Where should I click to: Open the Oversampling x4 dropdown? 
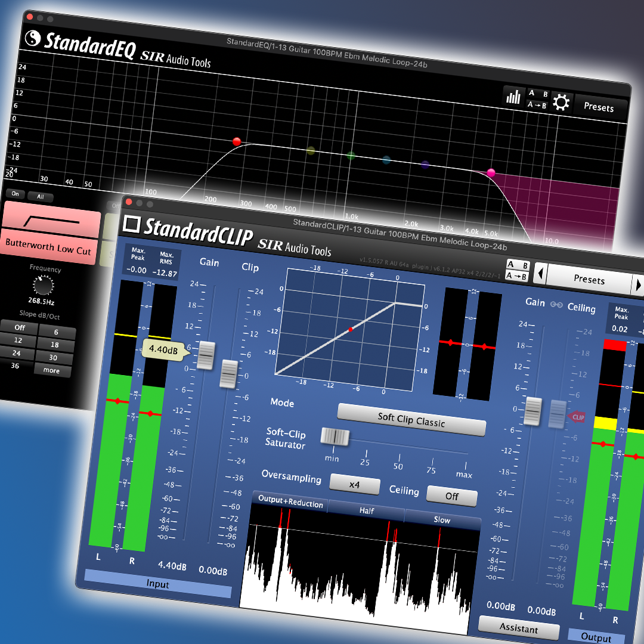click(x=354, y=485)
